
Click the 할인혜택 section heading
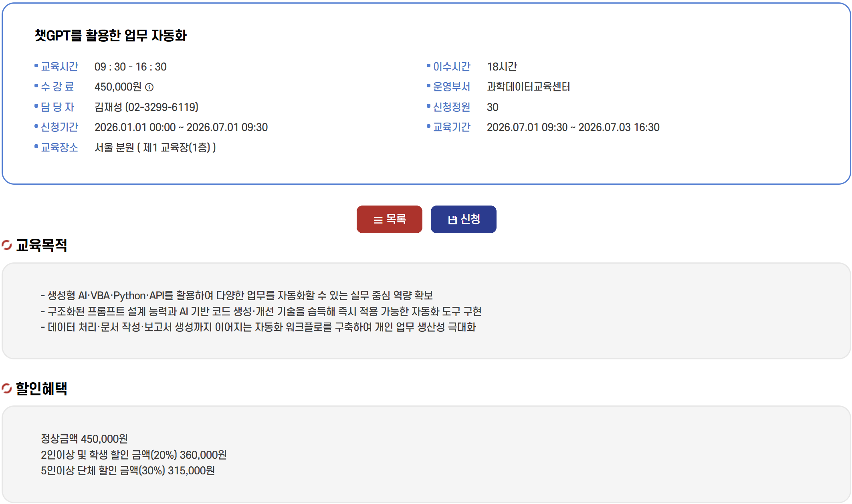41,389
